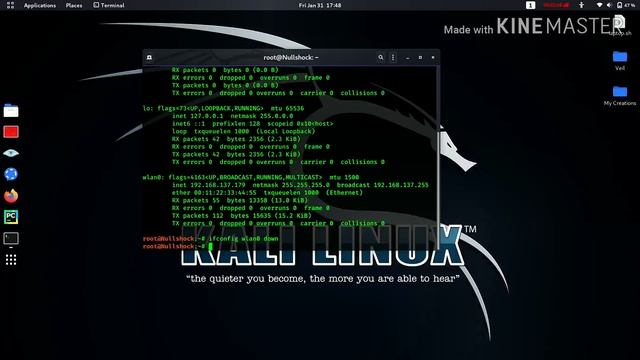This screenshot has height=360, width=640.
Task: Click the terminal prompt cursor
Action: point(211,246)
